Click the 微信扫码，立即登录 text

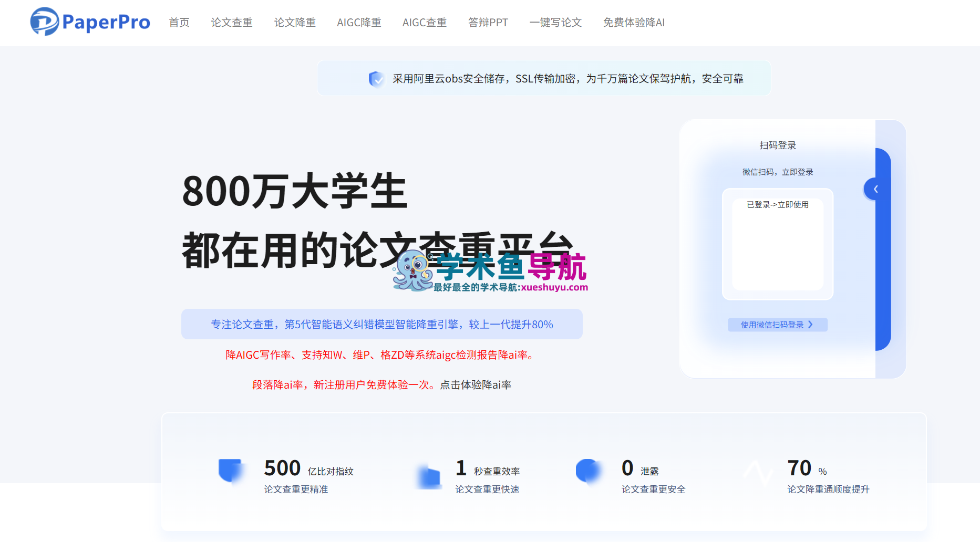(x=778, y=172)
